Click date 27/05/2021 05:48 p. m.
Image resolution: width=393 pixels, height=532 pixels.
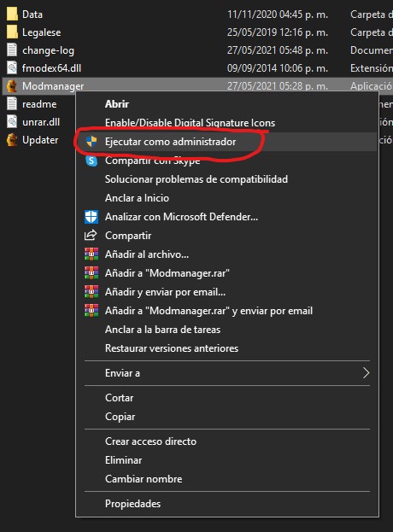tap(278, 50)
